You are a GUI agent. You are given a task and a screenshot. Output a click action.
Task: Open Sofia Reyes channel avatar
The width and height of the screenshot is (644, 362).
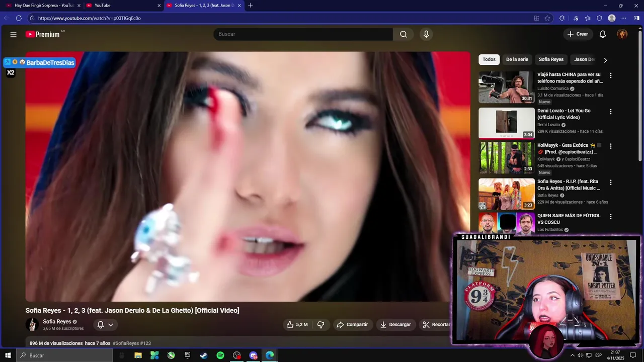32,325
